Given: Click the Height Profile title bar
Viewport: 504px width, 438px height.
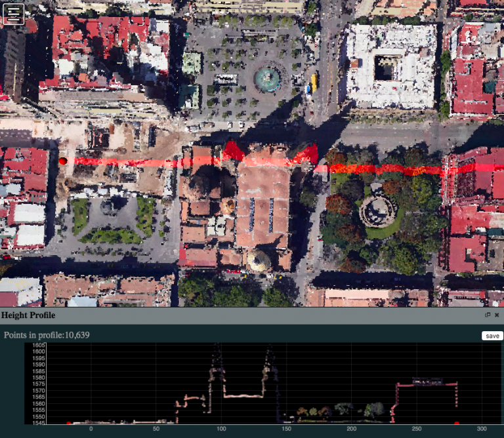Looking at the screenshot, I should pos(252,315).
